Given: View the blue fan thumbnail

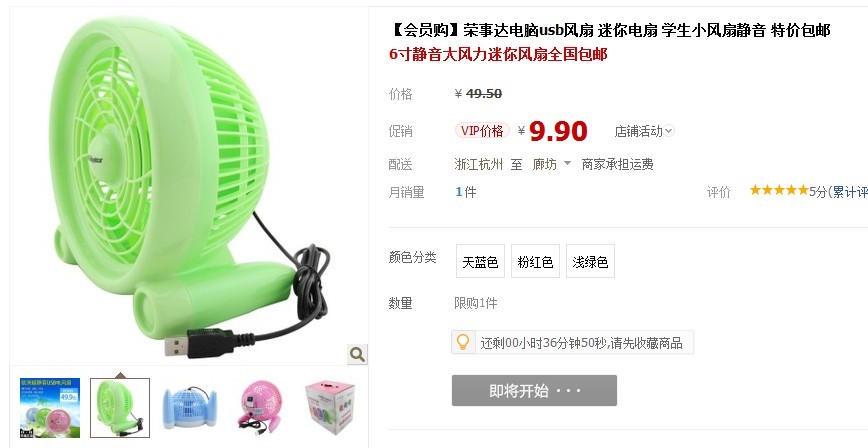Looking at the screenshot, I should (x=189, y=408).
